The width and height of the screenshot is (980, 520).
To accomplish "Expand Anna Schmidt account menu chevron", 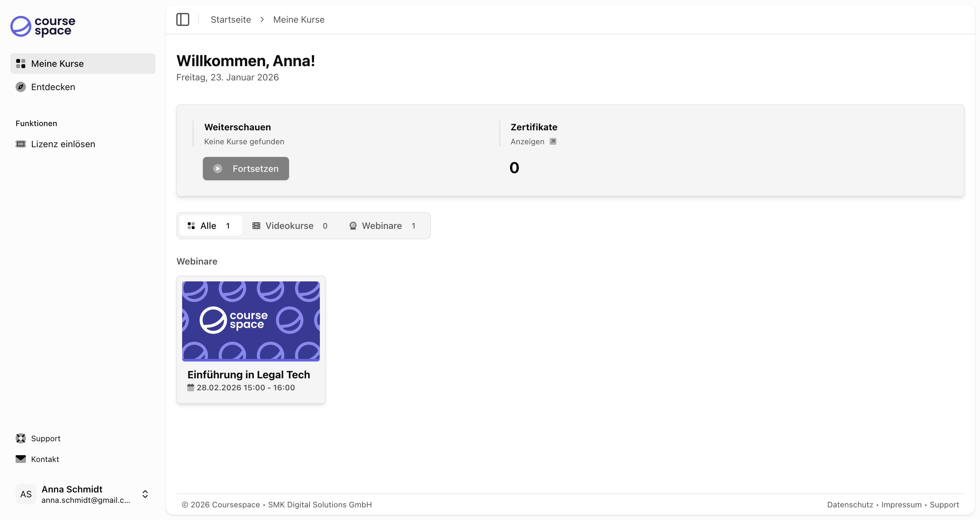I will 145,494.
